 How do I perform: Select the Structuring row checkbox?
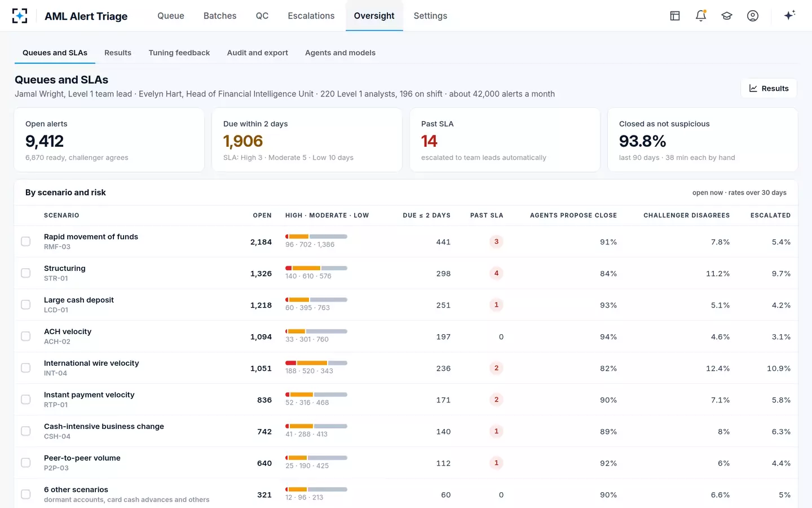(x=26, y=273)
